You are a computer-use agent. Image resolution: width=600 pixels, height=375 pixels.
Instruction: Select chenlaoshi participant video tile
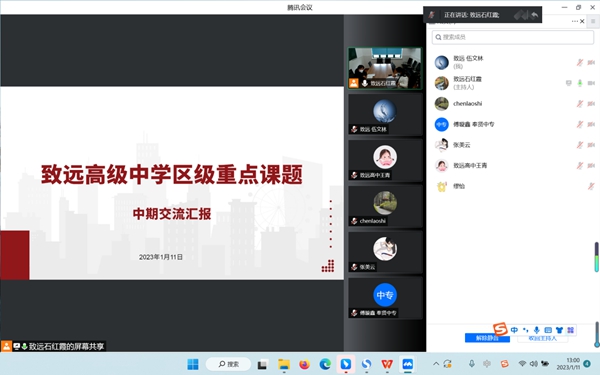point(385,206)
